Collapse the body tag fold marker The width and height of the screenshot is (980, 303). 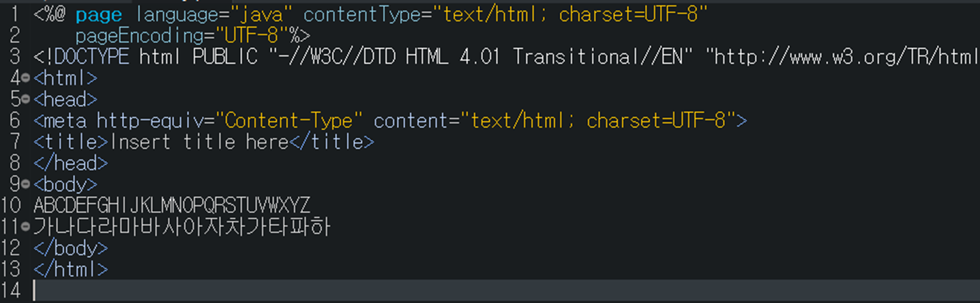click(26, 184)
